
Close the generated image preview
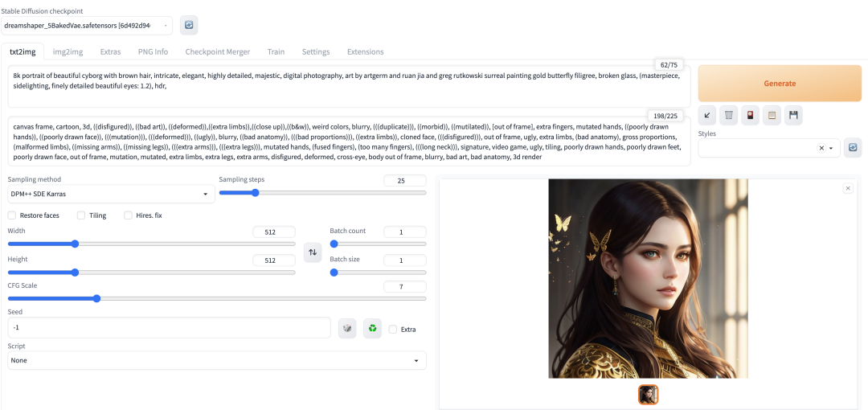click(848, 188)
